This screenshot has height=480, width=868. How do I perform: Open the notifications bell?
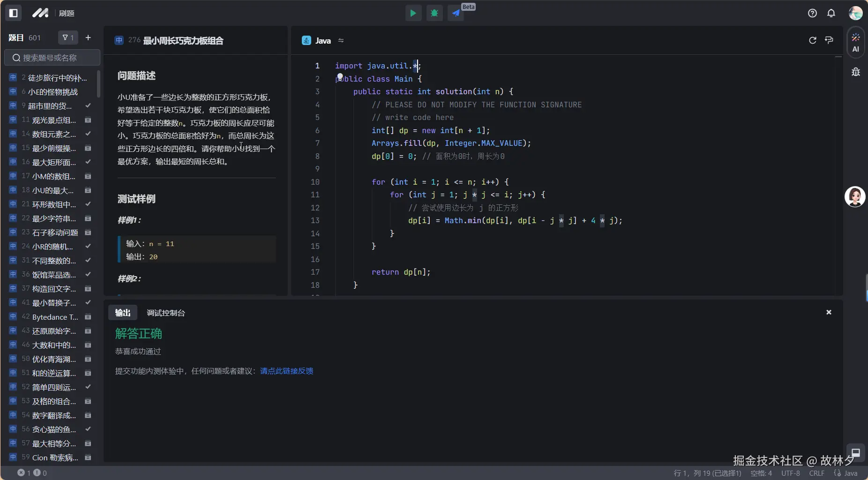[x=831, y=13]
